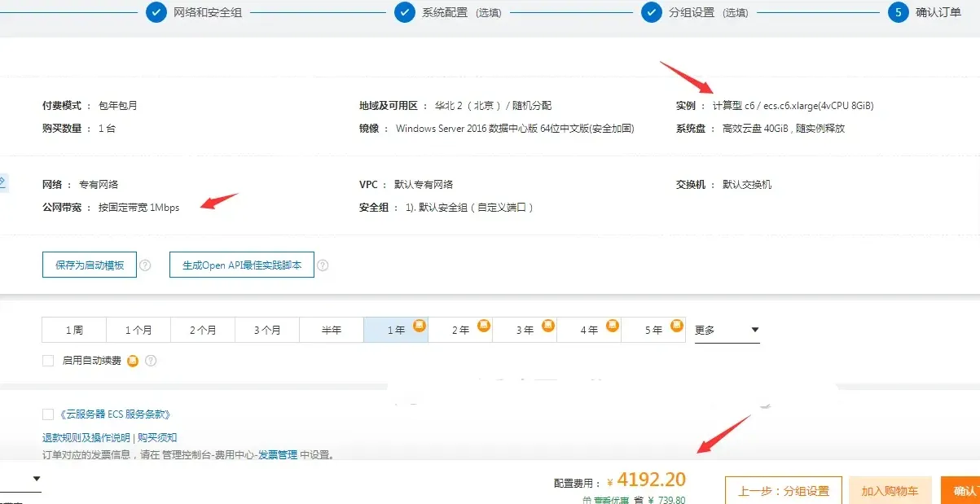Select the 5年 duration
Viewport: 980px width, 504px height.
[x=653, y=330]
